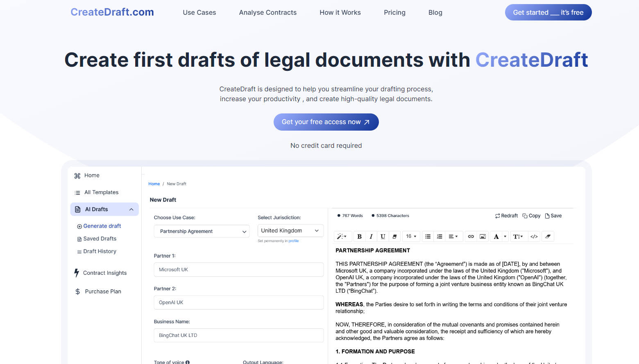Copy the generated partnership agreement

[531, 215]
